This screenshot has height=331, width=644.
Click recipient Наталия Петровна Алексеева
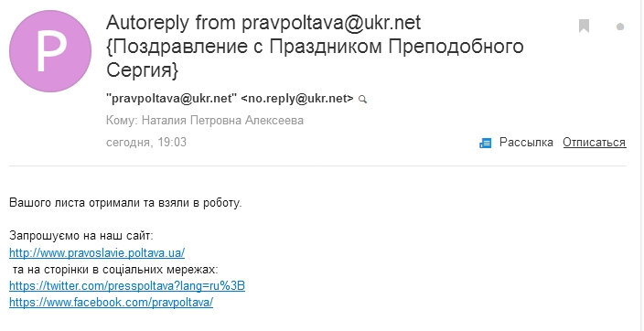pyautogui.click(x=222, y=121)
